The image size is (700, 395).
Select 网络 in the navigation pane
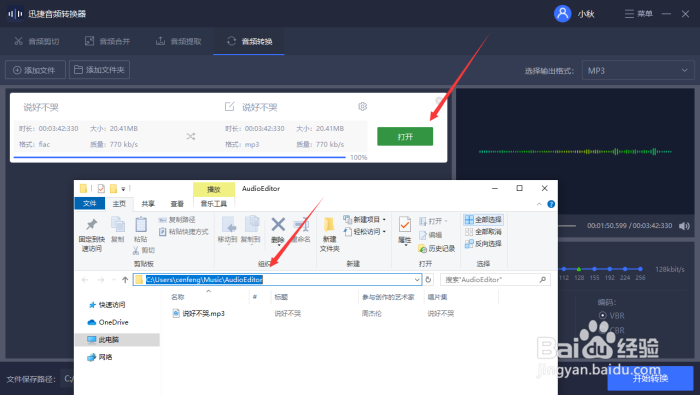100,357
